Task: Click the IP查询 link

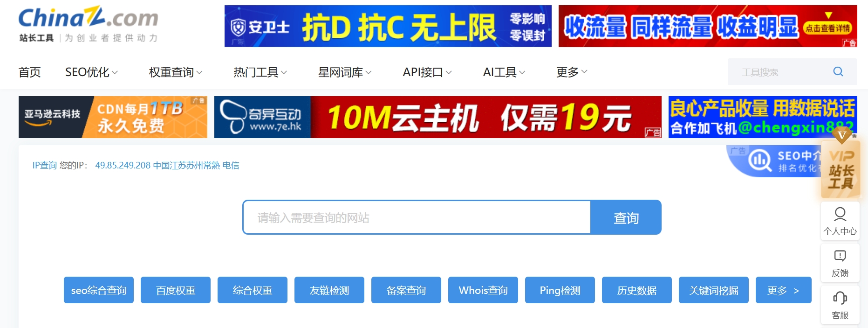Action: pyautogui.click(x=44, y=165)
